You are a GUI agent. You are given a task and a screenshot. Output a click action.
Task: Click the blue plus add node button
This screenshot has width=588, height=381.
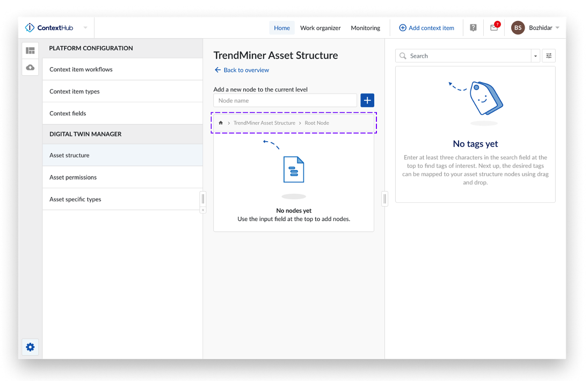tap(367, 100)
